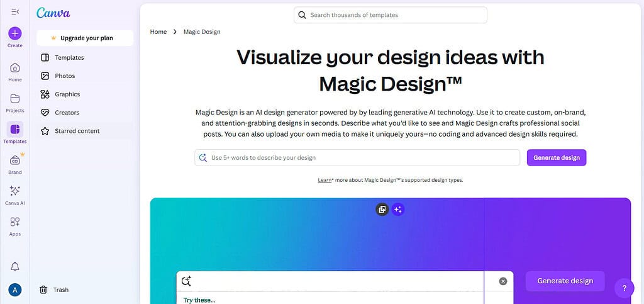Click the crown icon on Upgrade plan
Image resolution: width=644 pixels, height=304 pixels.
coord(53,38)
